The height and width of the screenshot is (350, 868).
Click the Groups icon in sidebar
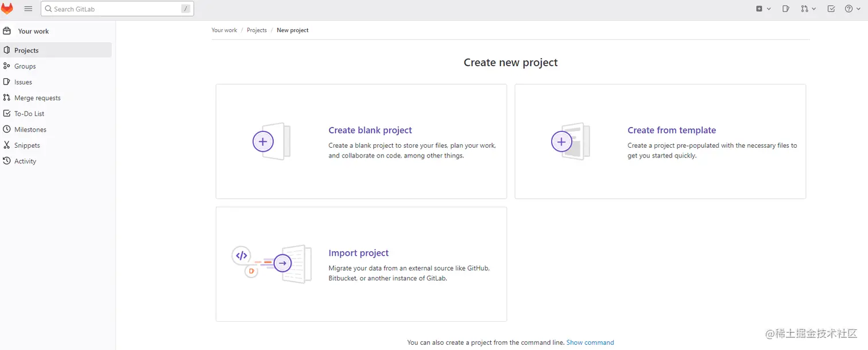[x=7, y=66]
